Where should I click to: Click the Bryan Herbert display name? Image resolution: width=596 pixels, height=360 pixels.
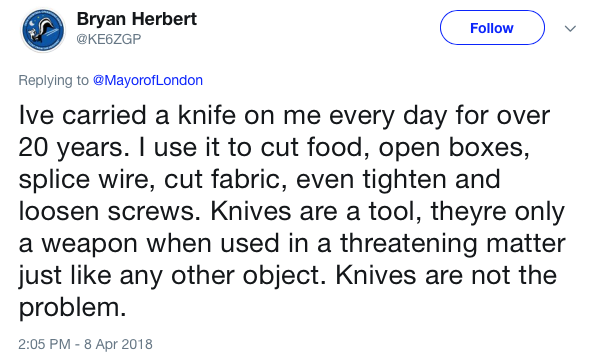137,19
